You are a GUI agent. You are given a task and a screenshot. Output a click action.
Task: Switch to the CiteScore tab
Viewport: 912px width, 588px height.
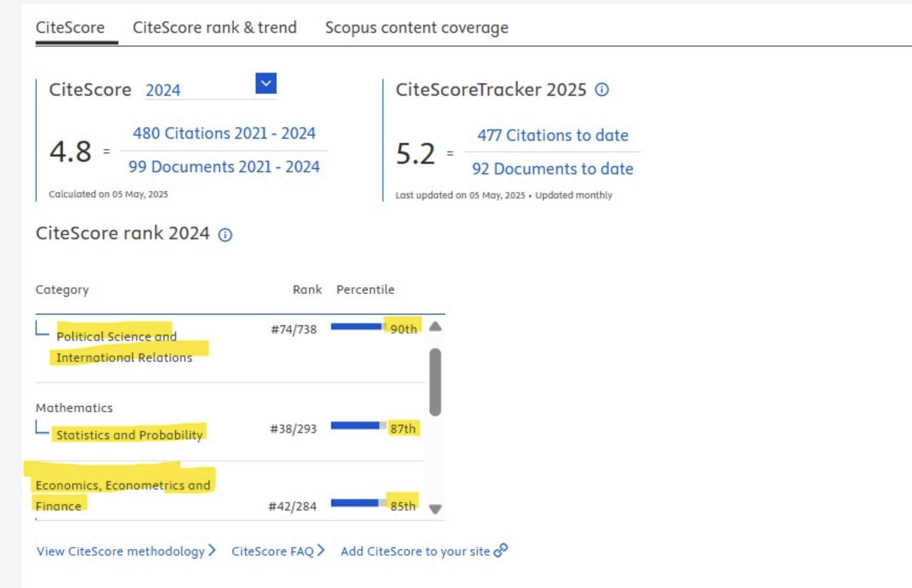[x=70, y=27]
